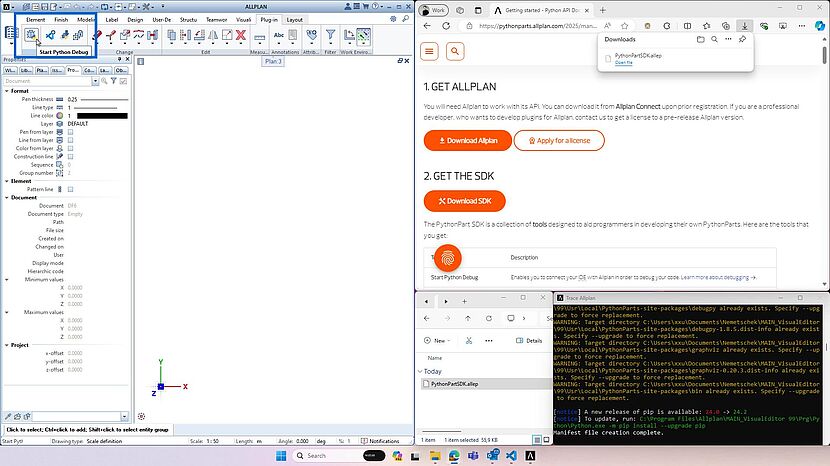Image resolution: width=830 pixels, height=466 pixels.
Task: Click the black Line color swatch
Action: 98,116
